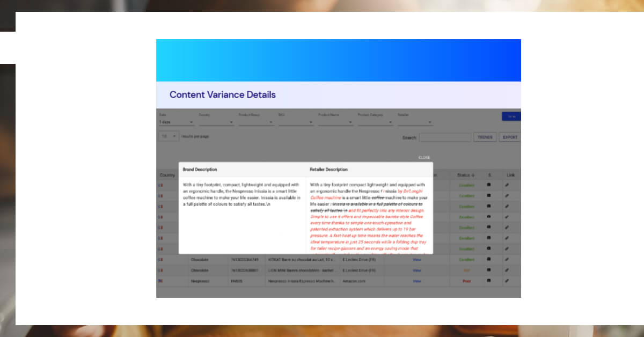Viewport: 644px width, 337px height.
Task: Click the SKU number in the LION MINI row
Action: pyautogui.click(x=244, y=270)
